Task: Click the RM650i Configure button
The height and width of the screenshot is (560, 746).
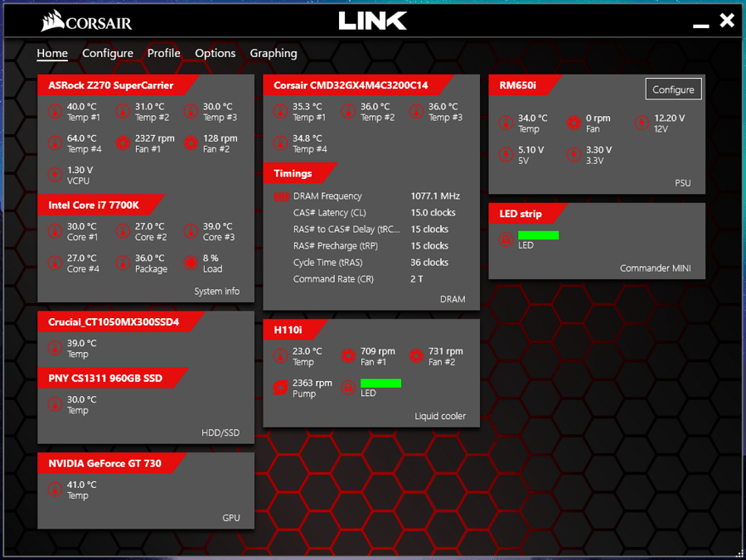Action: (673, 89)
